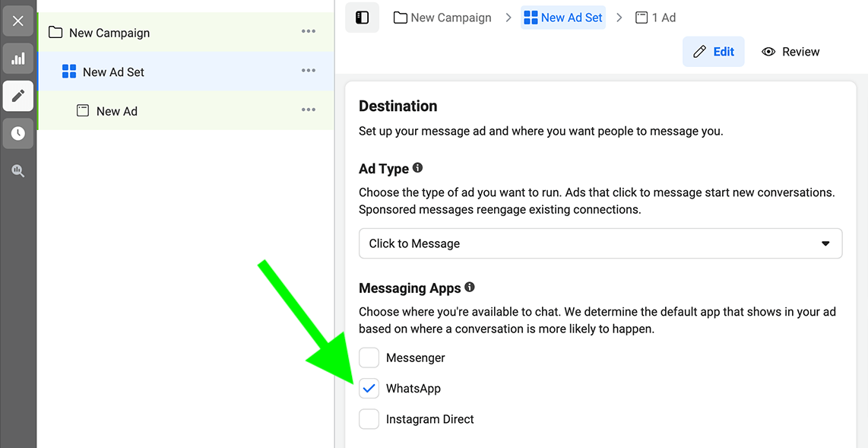The width and height of the screenshot is (868, 448).
Task: Click the Destination heading
Action: (398, 106)
